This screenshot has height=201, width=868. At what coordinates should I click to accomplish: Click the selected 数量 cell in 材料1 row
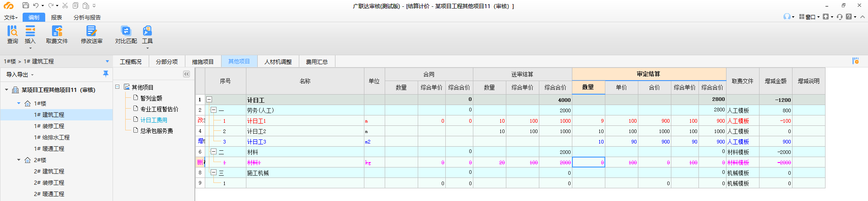[588, 163]
